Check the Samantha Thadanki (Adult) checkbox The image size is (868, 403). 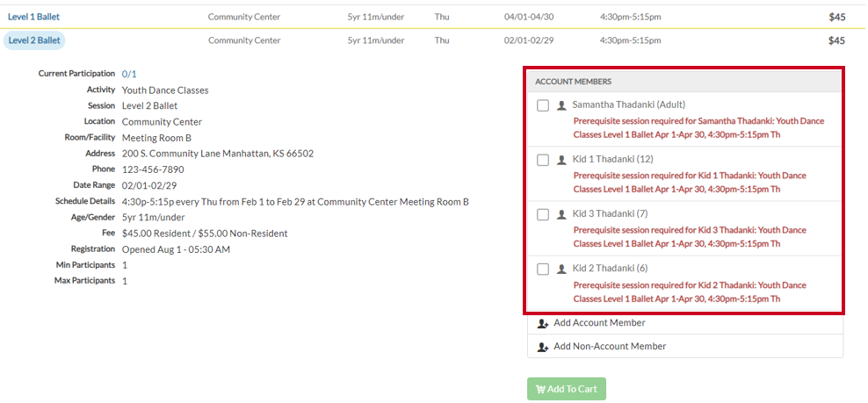point(543,105)
